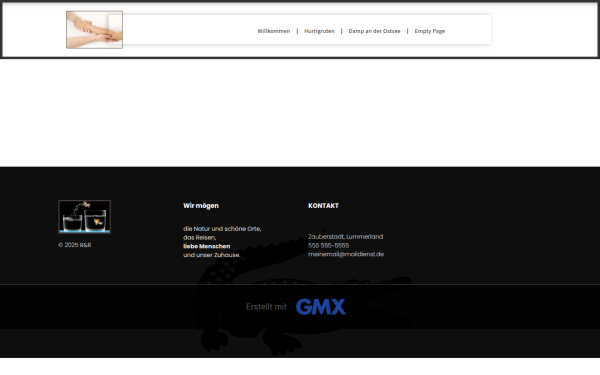The image size is (600, 375).
Task: Go to the Hurtigruten menu item
Action: pos(319,31)
